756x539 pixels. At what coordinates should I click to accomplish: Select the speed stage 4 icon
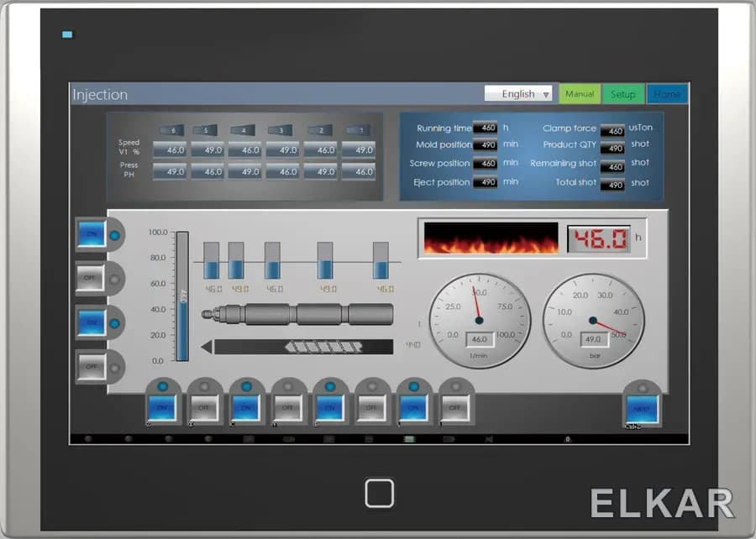[243, 130]
